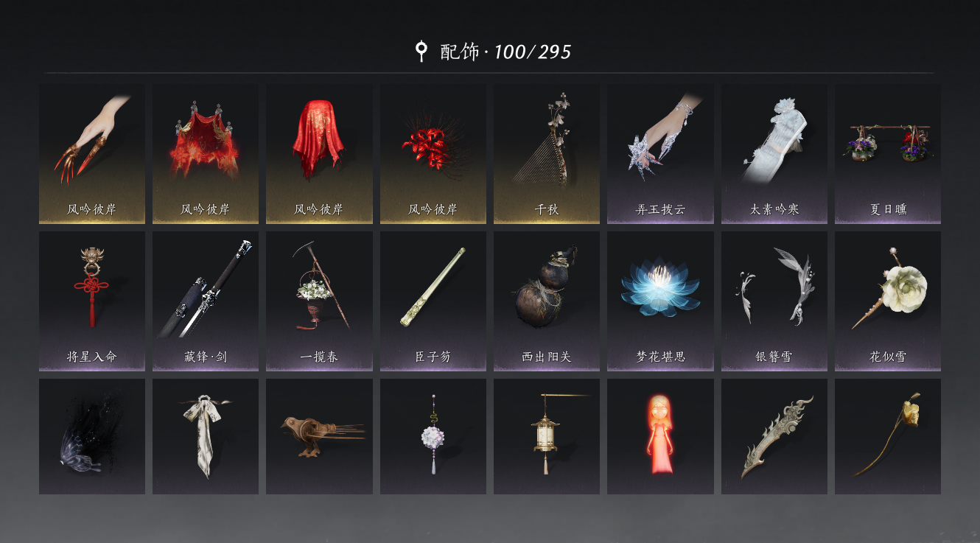The height and width of the screenshot is (543, 980).
Task: Choose the 银簪雪 silver hairpin item
Action: [x=774, y=301]
